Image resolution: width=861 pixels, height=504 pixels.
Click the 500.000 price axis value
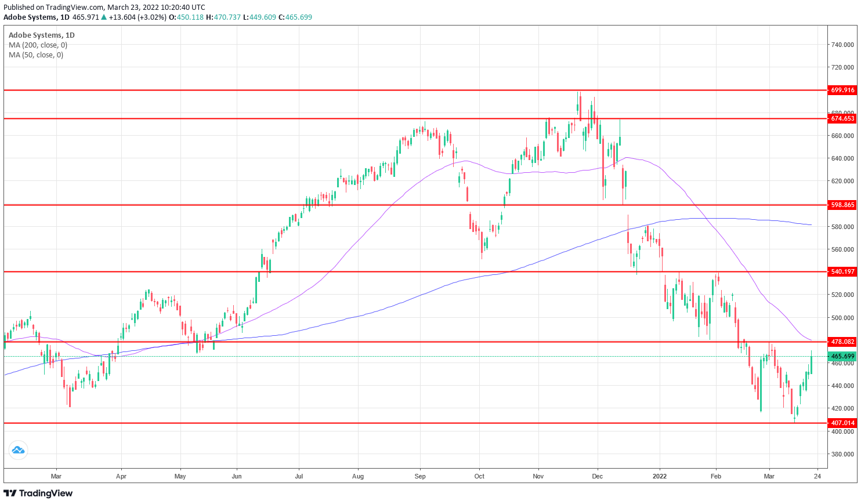click(x=842, y=318)
